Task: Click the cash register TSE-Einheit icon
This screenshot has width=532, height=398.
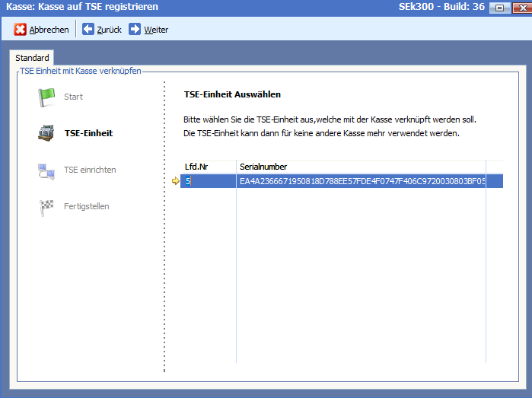Action: (46, 133)
